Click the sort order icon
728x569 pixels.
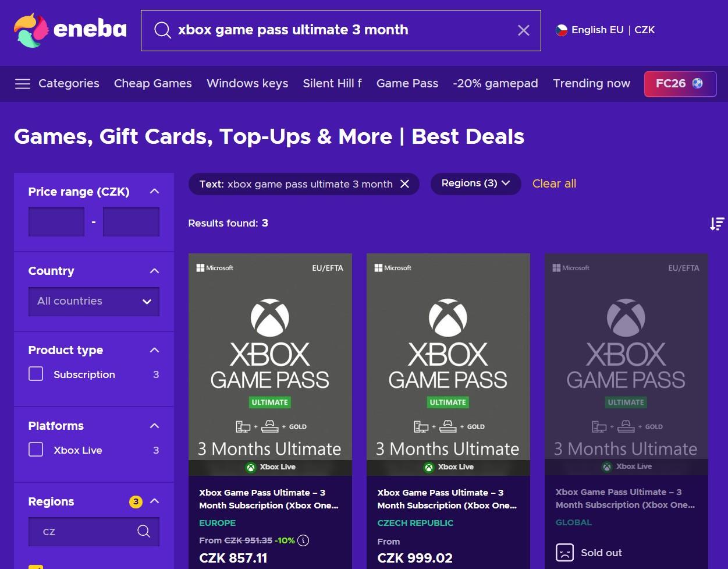(716, 224)
